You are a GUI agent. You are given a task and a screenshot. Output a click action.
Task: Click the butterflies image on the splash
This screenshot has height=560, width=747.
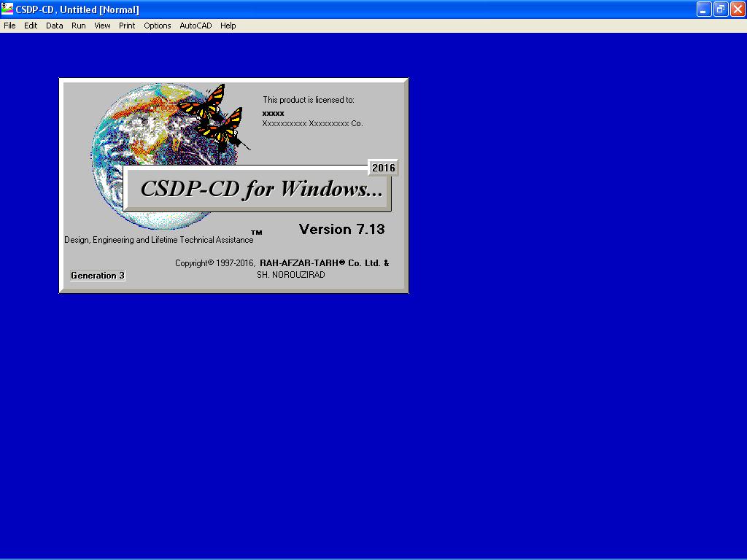(213, 118)
